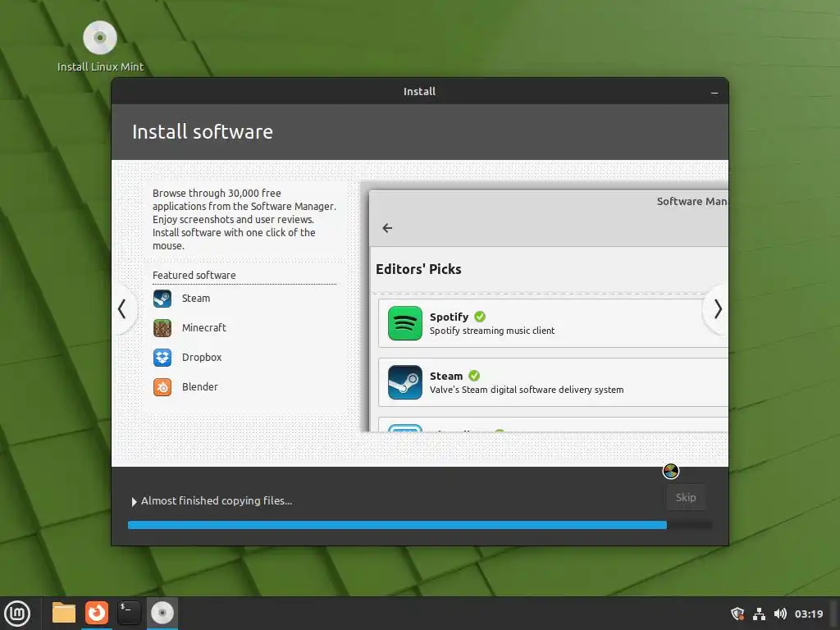The width and height of the screenshot is (840, 630).
Task: Launch Firefox from the panel
Action: pyautogui.click(x=97, y=613)
